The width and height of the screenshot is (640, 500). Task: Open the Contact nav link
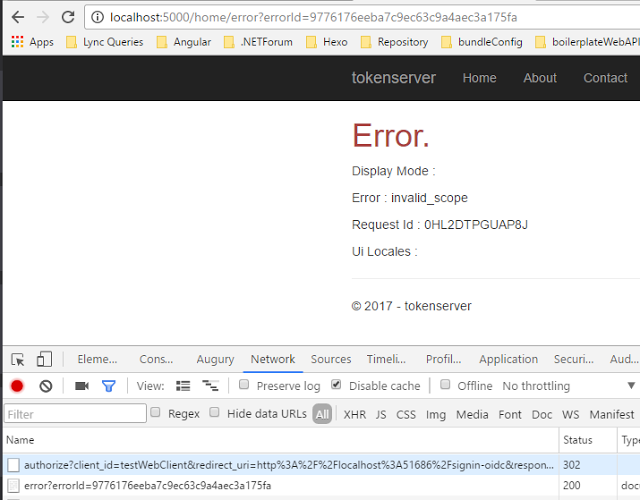605,78
